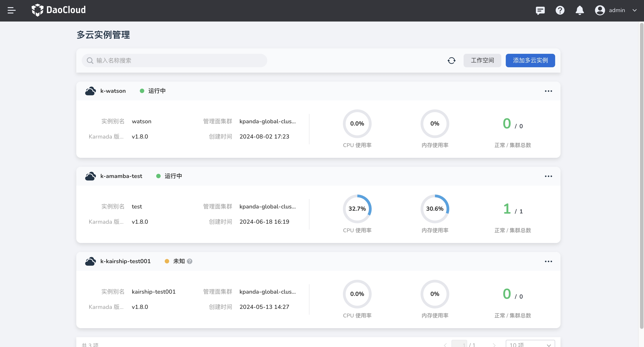Screen dimensions: 644x347
Task: Click the 工作空间 button
Action: tap(482, 61)
